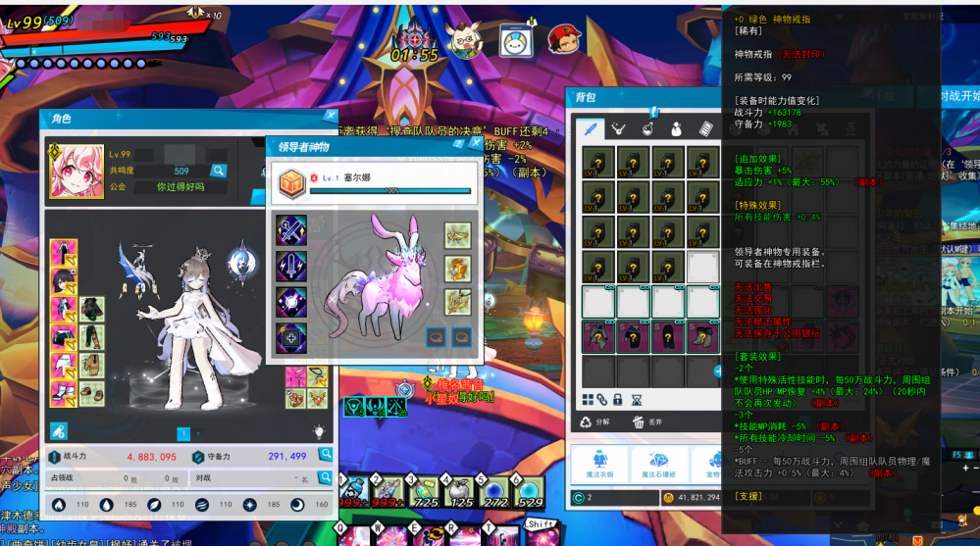Click the dungeon timer showing 01:55
Image resolution: width=980 pixels, height=546 pixels.
[415, 55]
